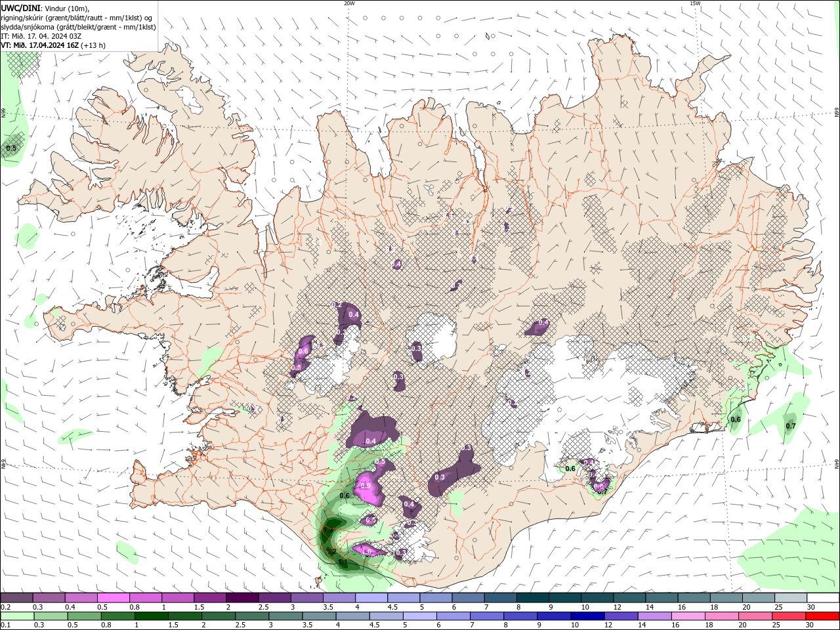Click the '15W' longitude label
840x630 pixels.
tap(695, 3)
